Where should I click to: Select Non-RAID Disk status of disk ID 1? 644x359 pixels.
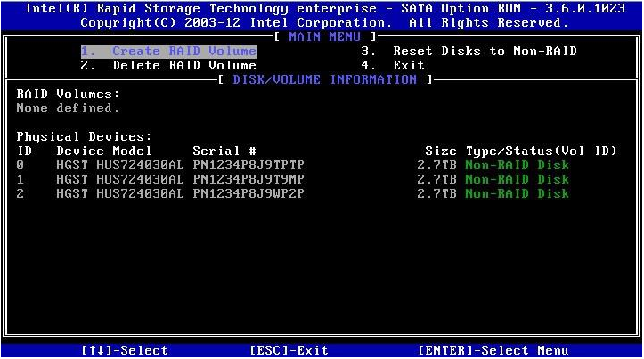pos(517,179)
